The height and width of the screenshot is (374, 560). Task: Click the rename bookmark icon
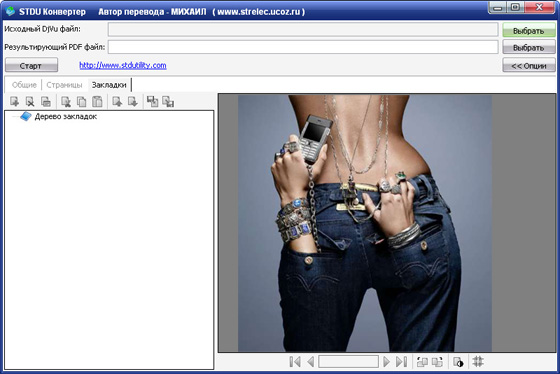[x=46, y=101]
